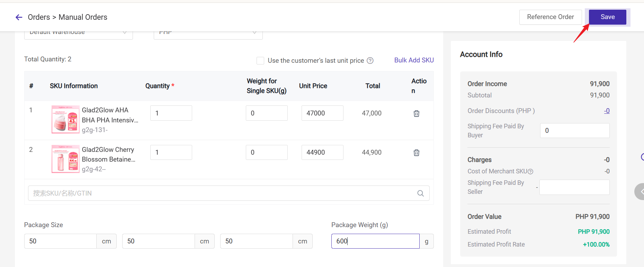Click unit price field showing 47000
This screenshot has height=267, width=644.
coord(322,113)
